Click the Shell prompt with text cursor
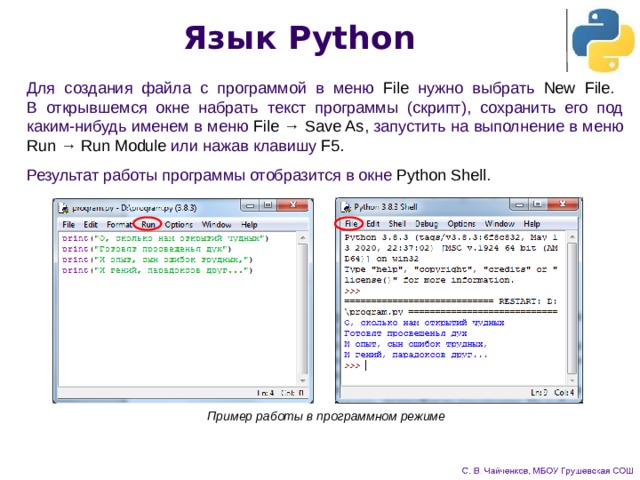The width and height of the screenshot is (640, 480). (x=356, y=365)
